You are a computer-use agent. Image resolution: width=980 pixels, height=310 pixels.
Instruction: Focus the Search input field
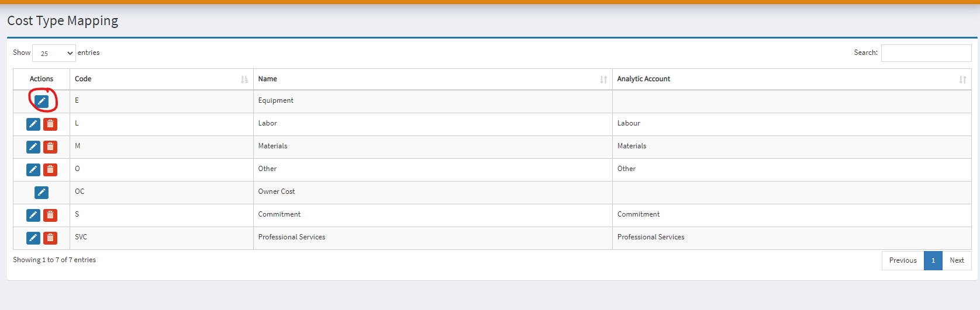point(926,53)
